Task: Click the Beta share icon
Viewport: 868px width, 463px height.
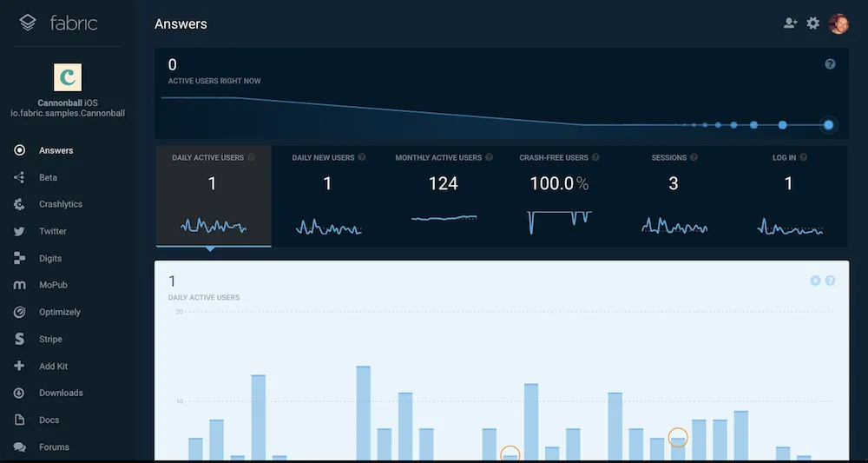Action: click(19, 177)
